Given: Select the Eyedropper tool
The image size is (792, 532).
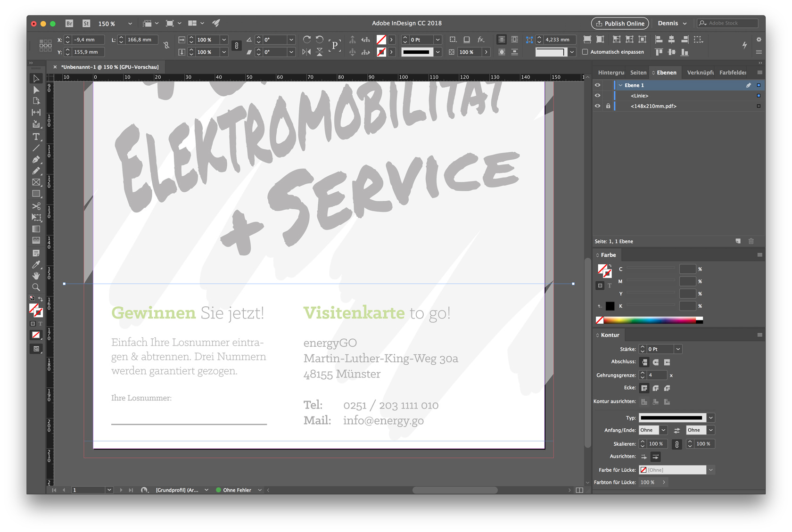Looking at the screenshot, I should point(36,265).
